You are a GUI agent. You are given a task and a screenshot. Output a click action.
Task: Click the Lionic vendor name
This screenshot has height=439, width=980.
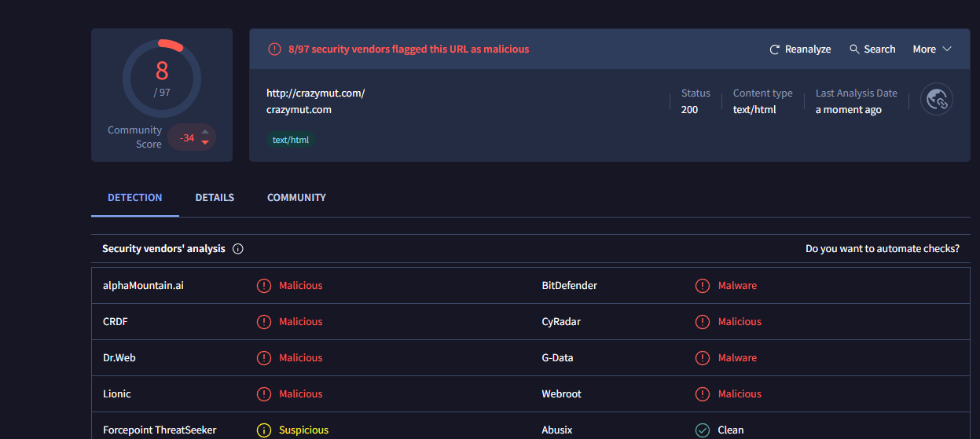coord(117,393)
